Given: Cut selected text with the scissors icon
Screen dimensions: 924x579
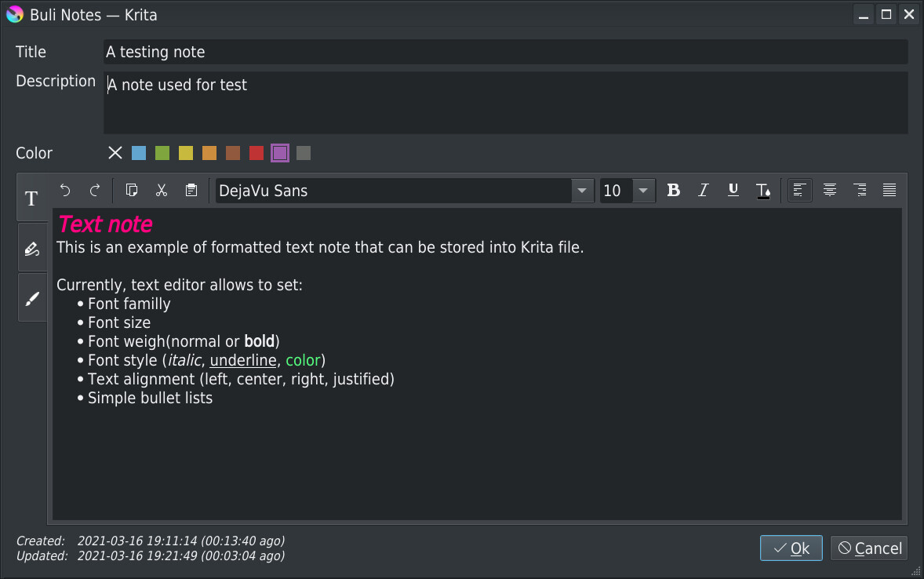Looking at the screenshot, I should pos(162,190).
